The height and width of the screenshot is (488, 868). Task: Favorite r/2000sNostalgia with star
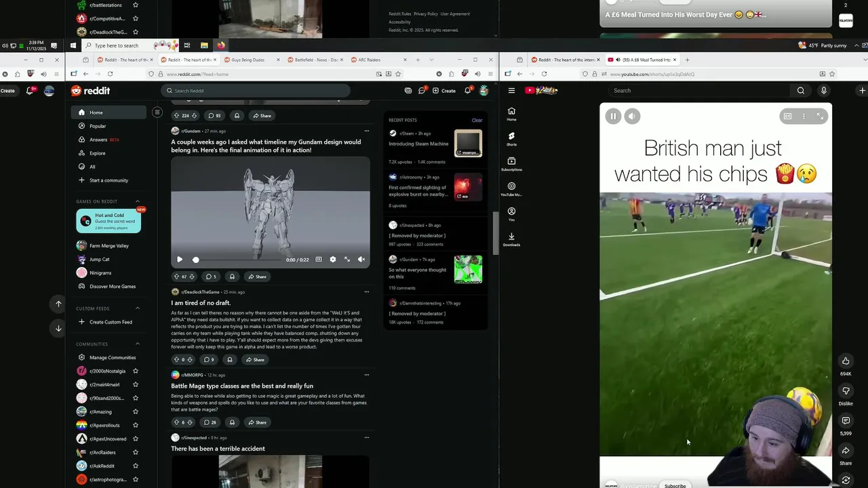click(136, 371)
